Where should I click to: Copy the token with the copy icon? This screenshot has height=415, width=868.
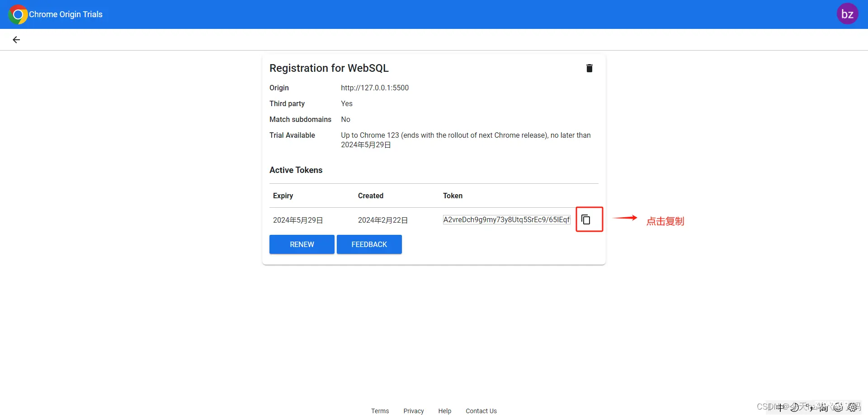click(x=586, y=219)
